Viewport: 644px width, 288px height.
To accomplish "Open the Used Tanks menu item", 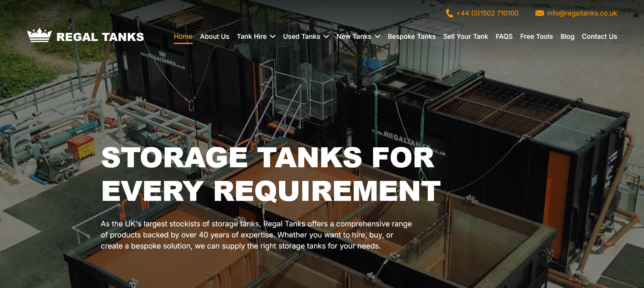I will [302, 37].
